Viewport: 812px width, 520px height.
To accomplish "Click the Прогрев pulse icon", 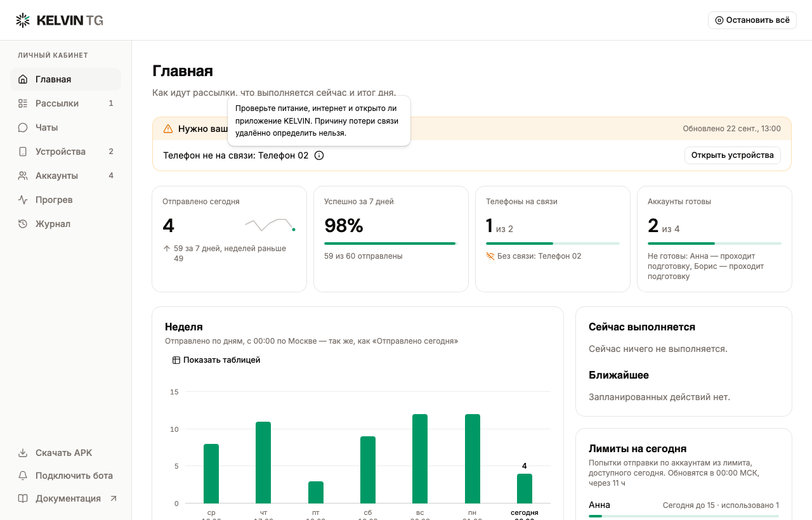I will 23,200.
